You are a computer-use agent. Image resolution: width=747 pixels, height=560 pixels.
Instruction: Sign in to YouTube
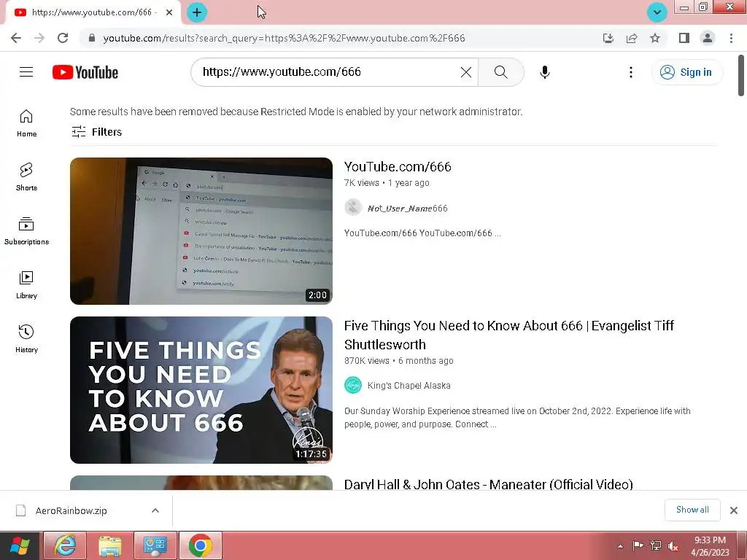click(686, 72)
